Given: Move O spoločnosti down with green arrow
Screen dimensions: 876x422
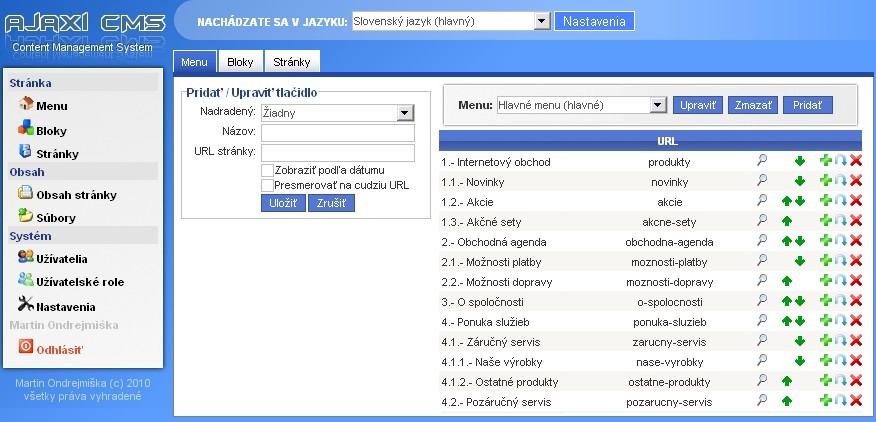Looking at the screenshot, I should [800, 301].
